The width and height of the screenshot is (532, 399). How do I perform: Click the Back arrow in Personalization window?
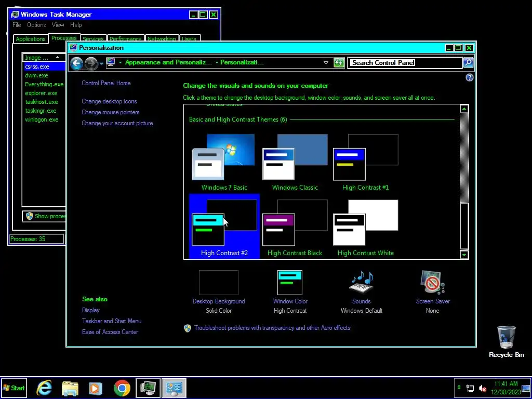pyautogui.click(x=77, y=63)
